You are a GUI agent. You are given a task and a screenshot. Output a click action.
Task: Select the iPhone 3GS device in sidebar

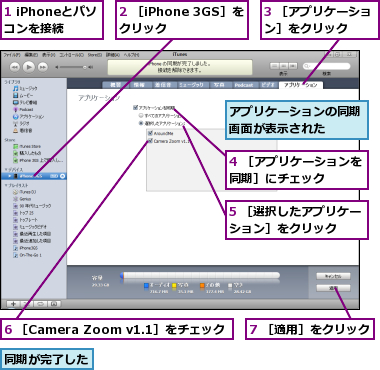coord(33,176)
